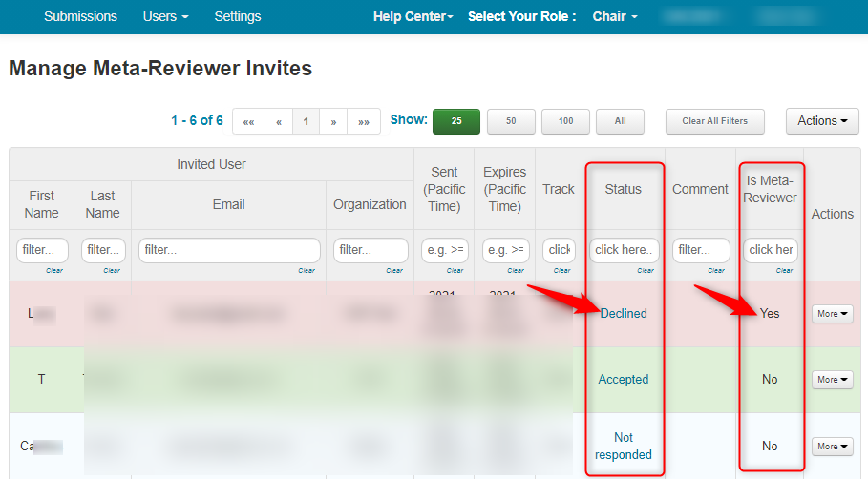Click the Accepted status link

624,380
